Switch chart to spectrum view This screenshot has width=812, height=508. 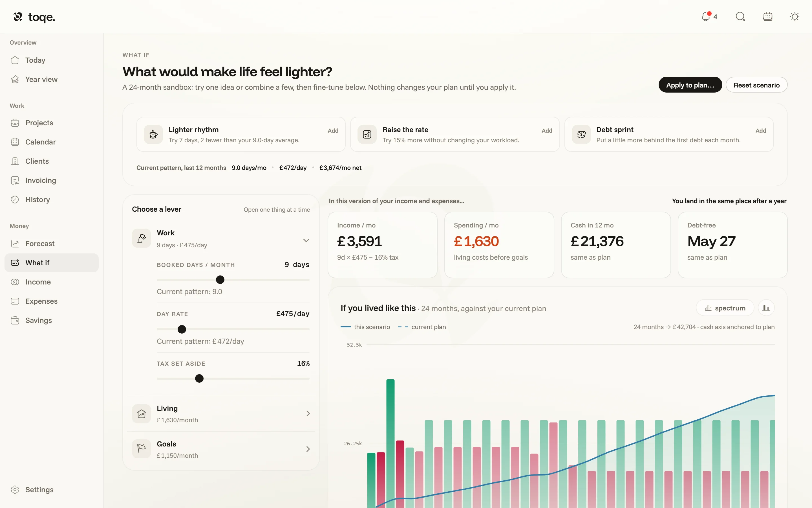725,308
